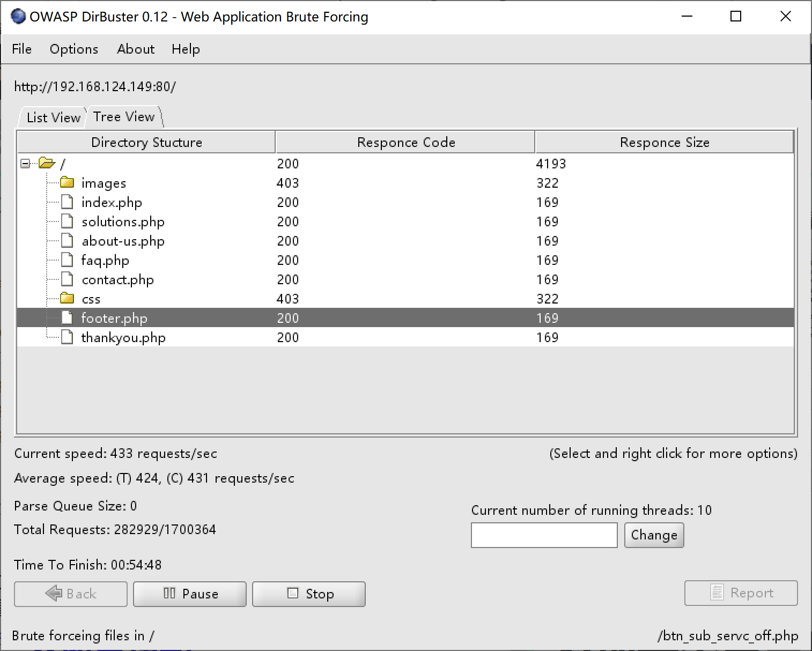Viewport: 812px width, 651px height.
Task: Click the Change threads button
Action: pos(654,535)
